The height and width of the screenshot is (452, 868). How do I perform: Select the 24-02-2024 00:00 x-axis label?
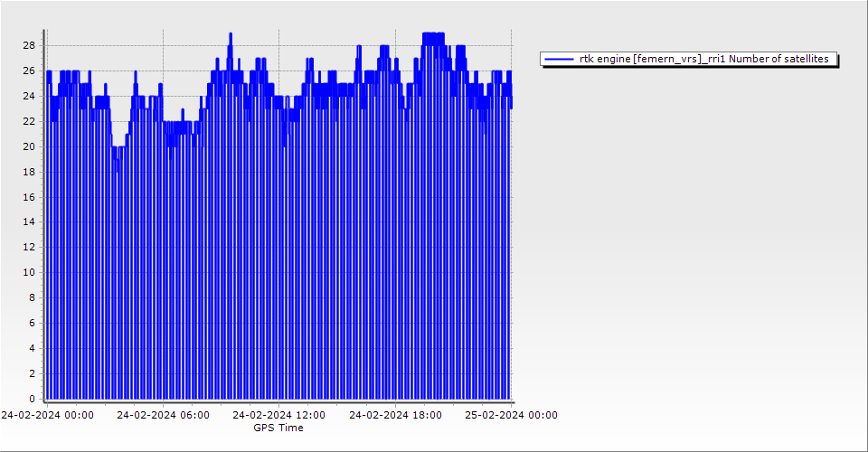[x=47, y=415]
